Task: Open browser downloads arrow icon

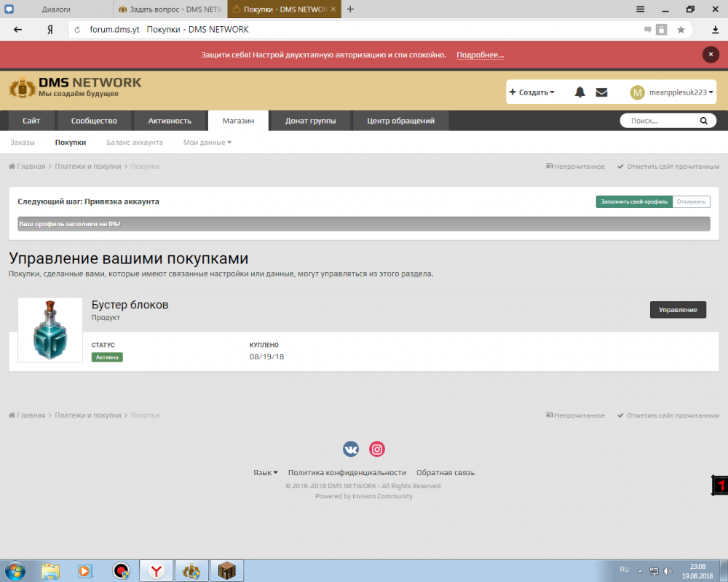Action: 715,30
